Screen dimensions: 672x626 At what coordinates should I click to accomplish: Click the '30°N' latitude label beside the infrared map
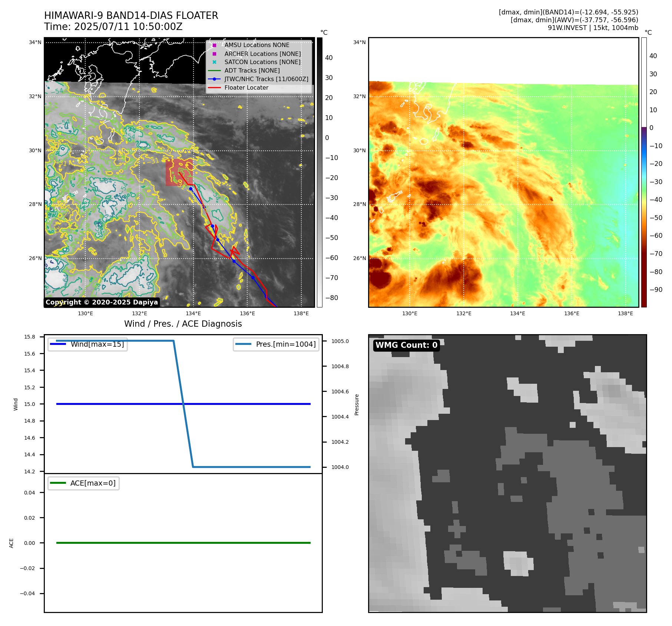tap(35, 150)
